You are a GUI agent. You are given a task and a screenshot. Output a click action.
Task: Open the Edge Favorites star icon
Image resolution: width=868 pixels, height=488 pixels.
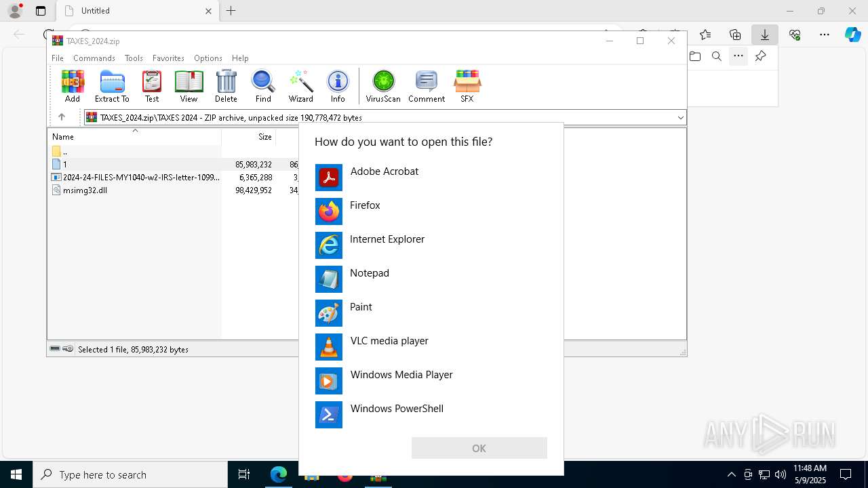[705, 35]
